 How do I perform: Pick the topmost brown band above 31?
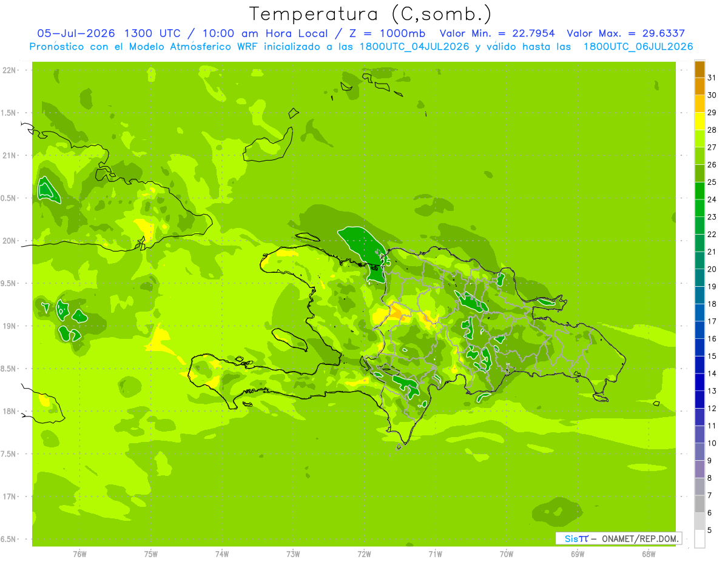click(699, 69)
